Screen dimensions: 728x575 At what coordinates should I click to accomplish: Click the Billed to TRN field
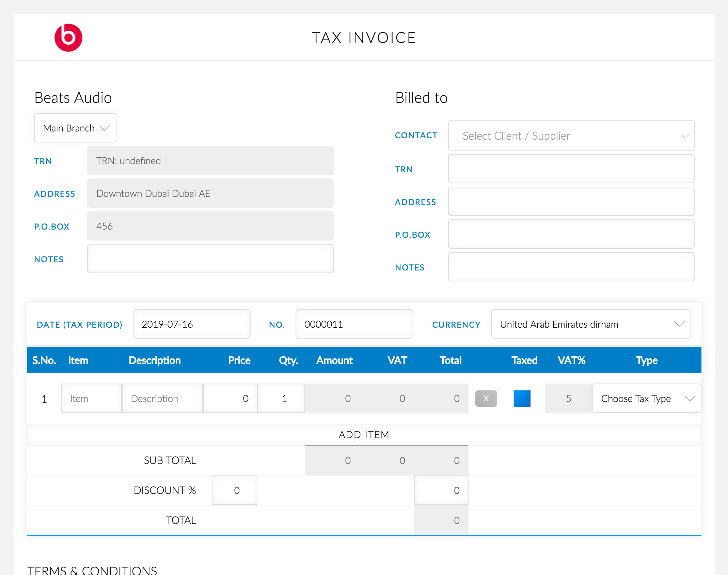coord(571,169)
